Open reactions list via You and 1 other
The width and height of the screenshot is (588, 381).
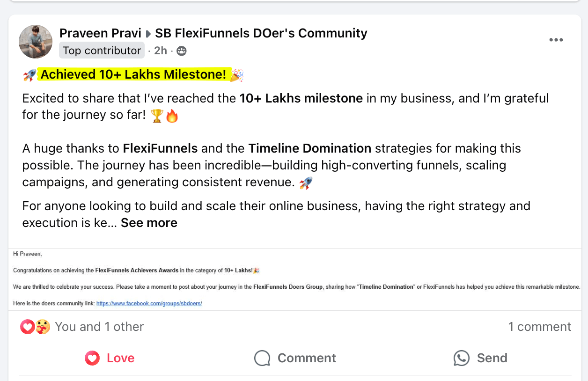(99, 326)
